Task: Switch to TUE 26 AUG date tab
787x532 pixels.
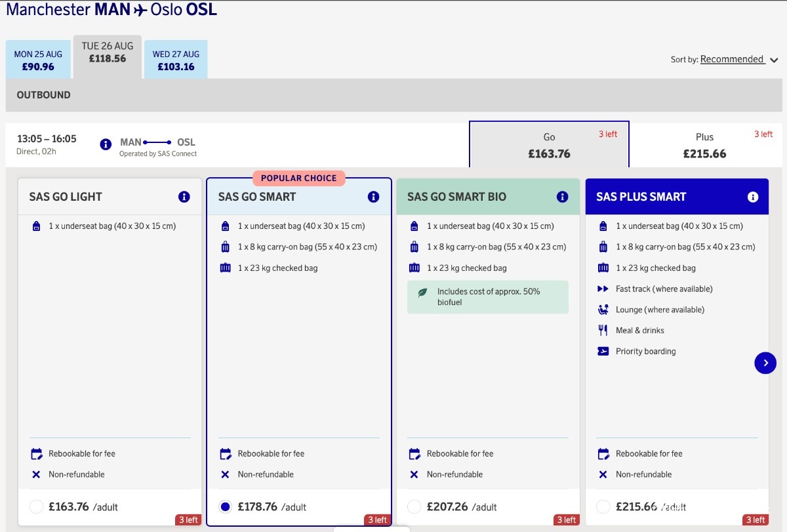Action: [108, 57]
